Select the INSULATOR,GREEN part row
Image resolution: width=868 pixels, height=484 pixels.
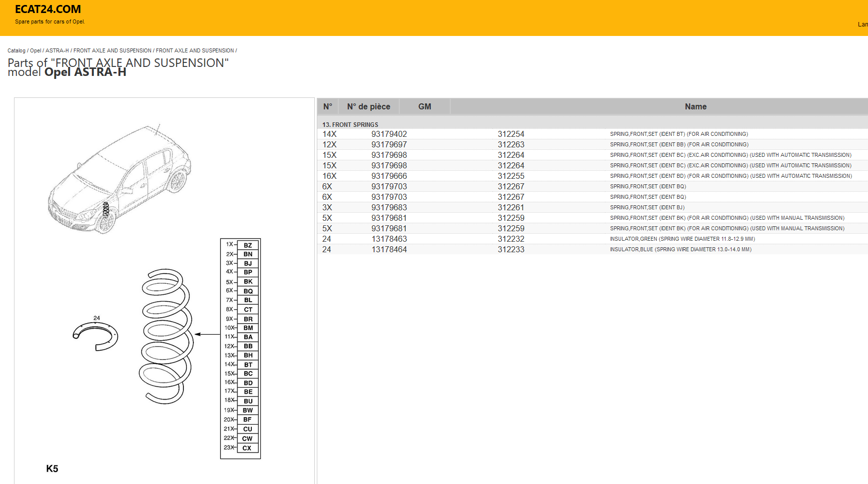682,239
